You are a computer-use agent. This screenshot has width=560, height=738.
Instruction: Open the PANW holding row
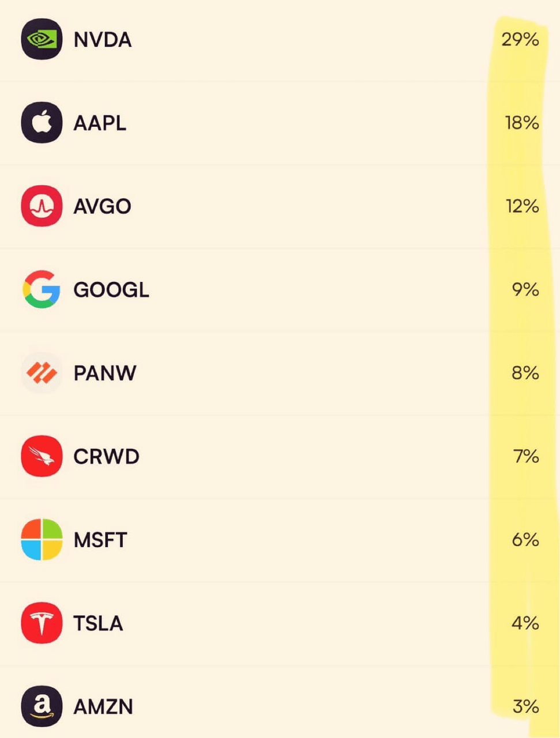click(x=280, y=372)
